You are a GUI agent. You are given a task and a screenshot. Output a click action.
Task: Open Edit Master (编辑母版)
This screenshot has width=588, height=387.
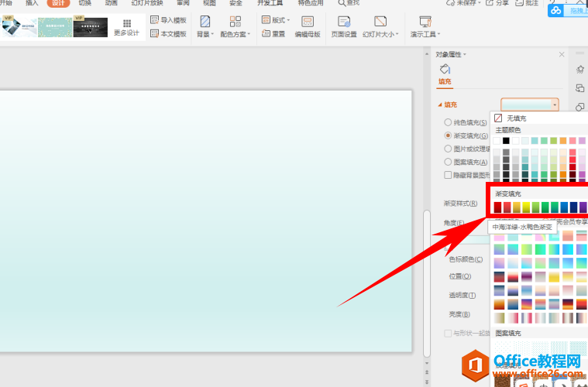tap(307, 27)
